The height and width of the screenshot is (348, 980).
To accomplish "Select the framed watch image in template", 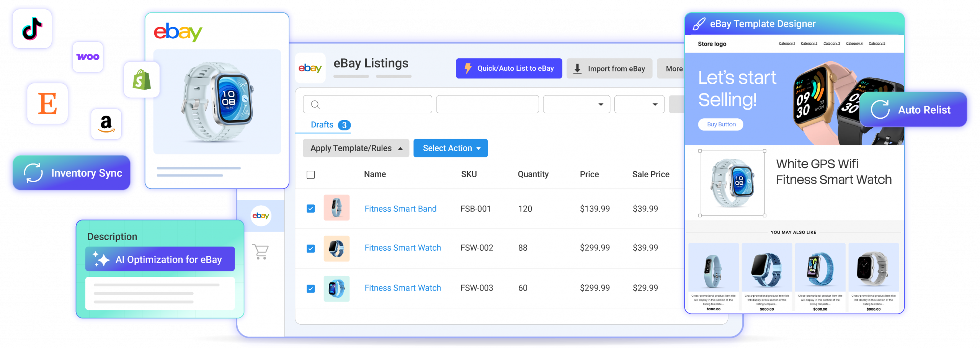I will coord(732,183).
